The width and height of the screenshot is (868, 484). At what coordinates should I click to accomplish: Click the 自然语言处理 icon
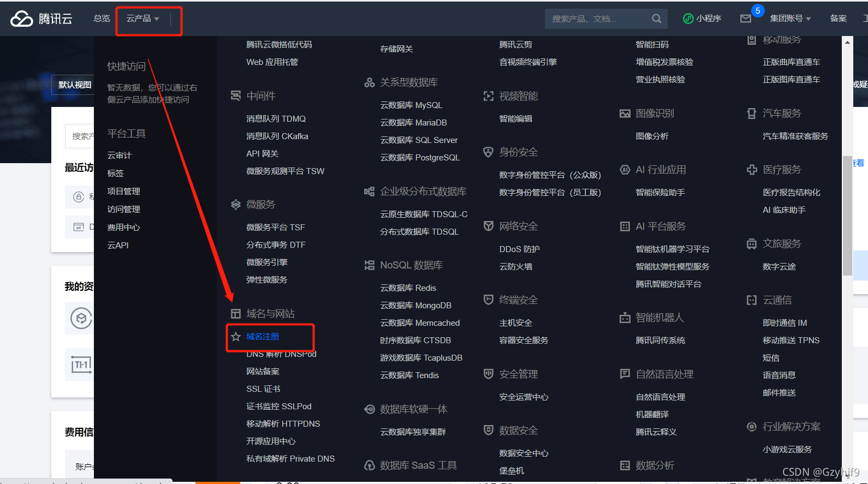(625, 374)
